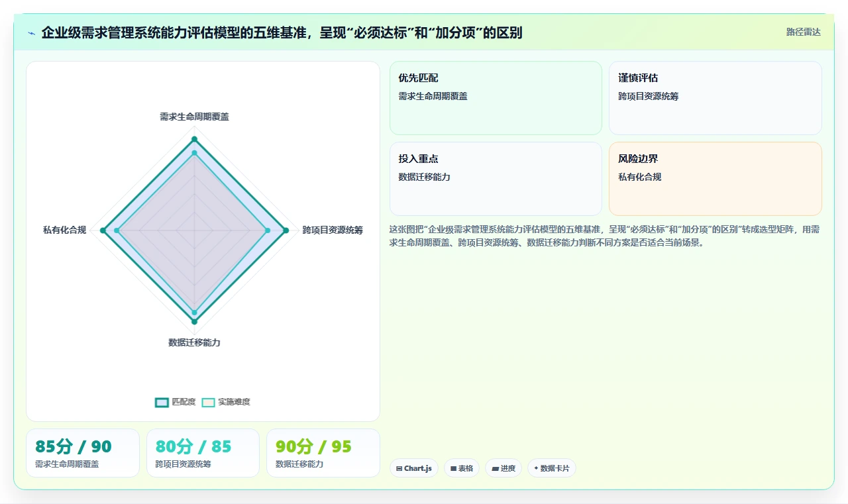Click the radar axis label 需求生命周期覆盖
Screen dimensions: 848x504
click(x=194, y=117)
